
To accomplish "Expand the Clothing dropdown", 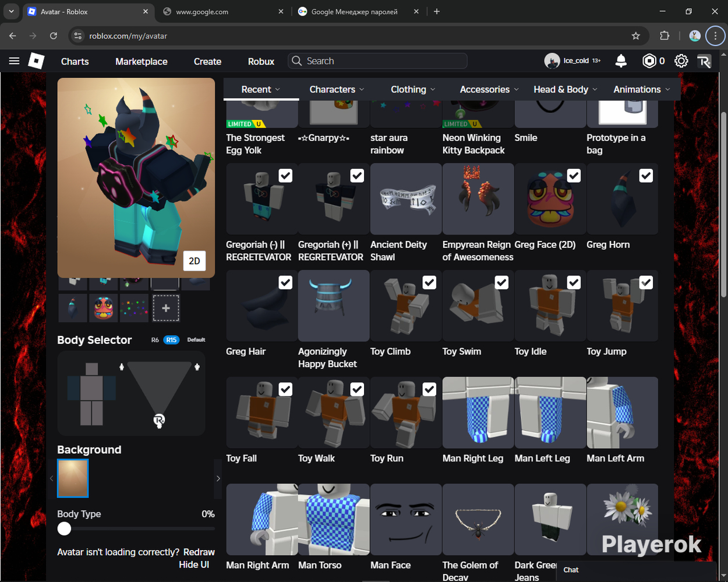I will click(413, 89).
